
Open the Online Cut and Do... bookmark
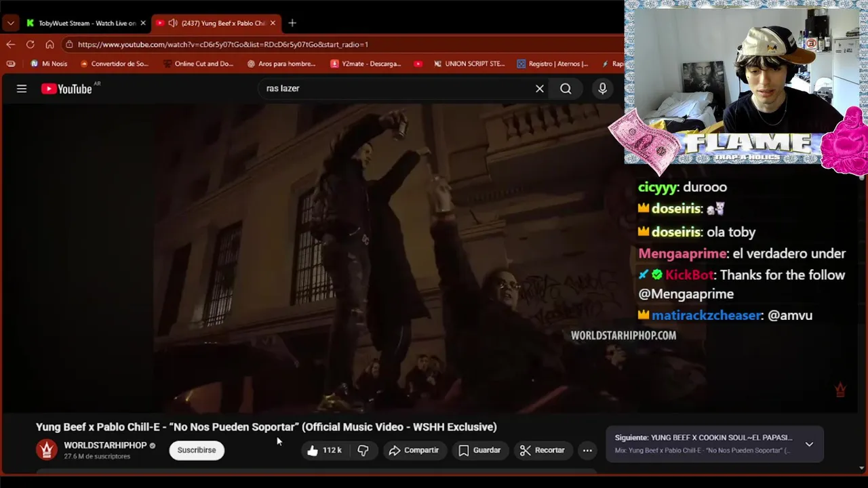(198, 64)
